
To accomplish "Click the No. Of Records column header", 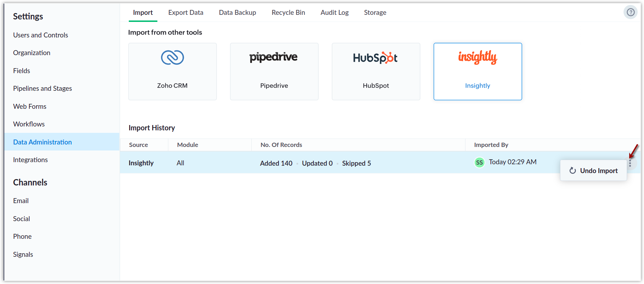I will [x=281, y=145].
